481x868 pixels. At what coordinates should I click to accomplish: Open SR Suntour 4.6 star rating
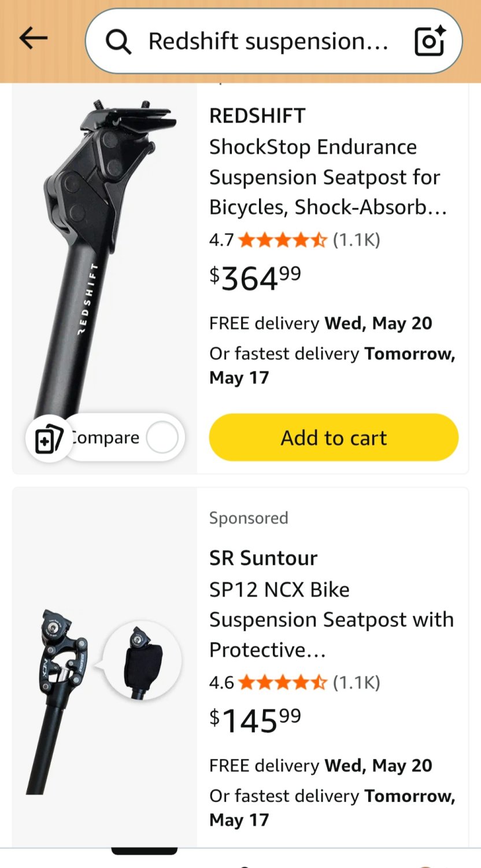click(269, 682)
